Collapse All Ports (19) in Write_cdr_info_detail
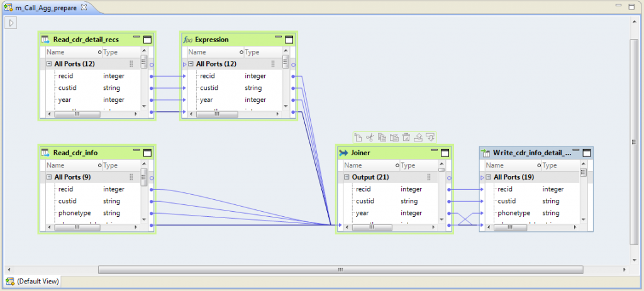This screenshot has height=291, width=644. pos(488,177)
